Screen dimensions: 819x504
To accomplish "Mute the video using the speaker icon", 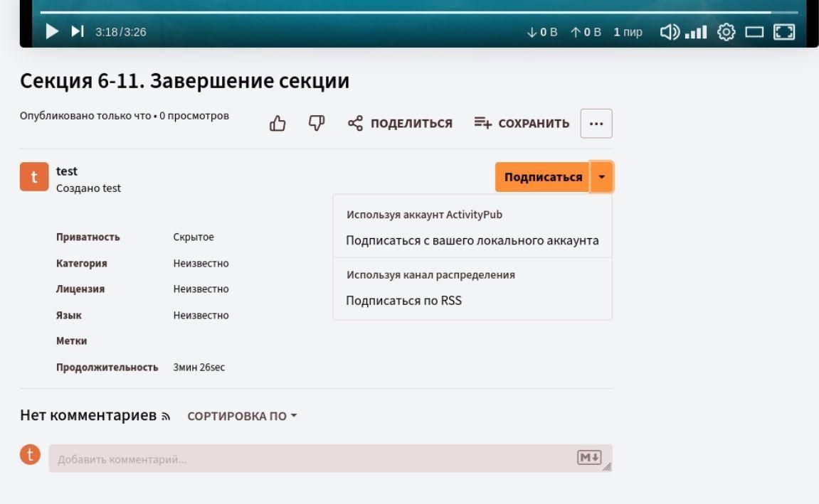I will (x=669, y=32).
